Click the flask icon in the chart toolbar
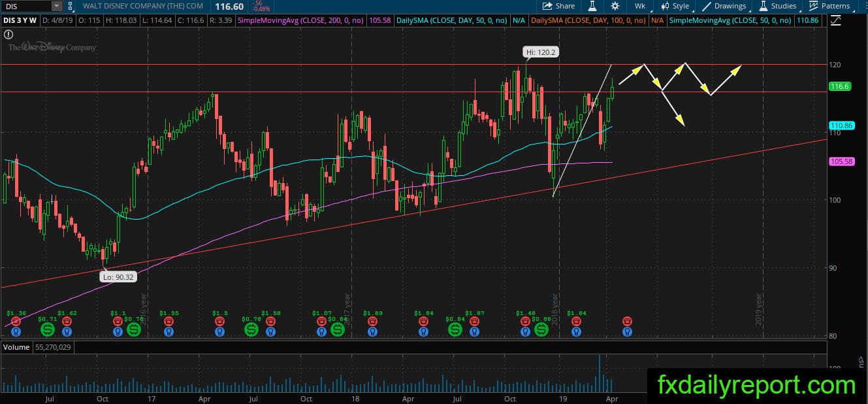Screen dimensions: 868x404 (593, 6)
